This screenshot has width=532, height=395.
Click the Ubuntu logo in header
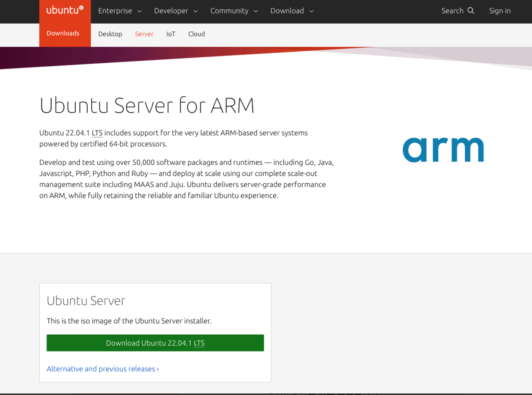(x=65, y=10)
